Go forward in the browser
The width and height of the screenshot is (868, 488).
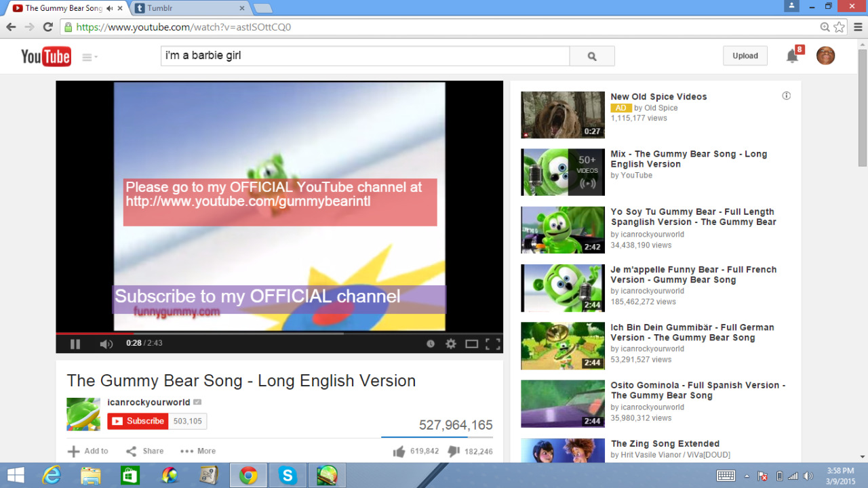pos(29,27)
